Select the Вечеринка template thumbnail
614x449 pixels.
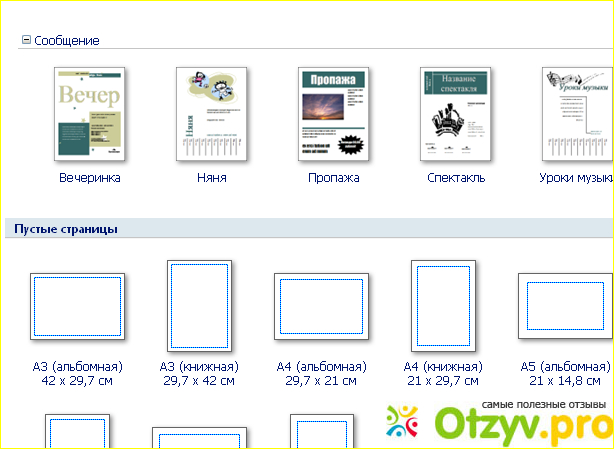point(89,113)
